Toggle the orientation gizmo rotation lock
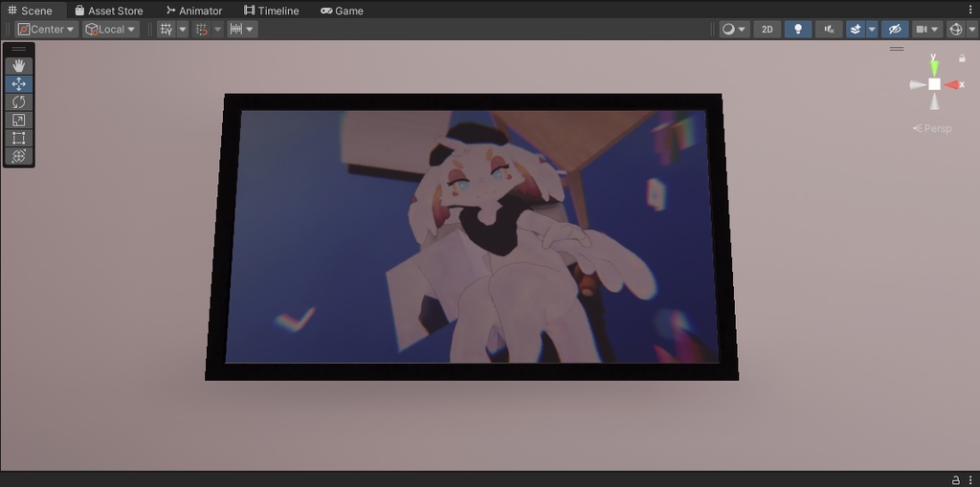980x487 pixels. (962, 58)
